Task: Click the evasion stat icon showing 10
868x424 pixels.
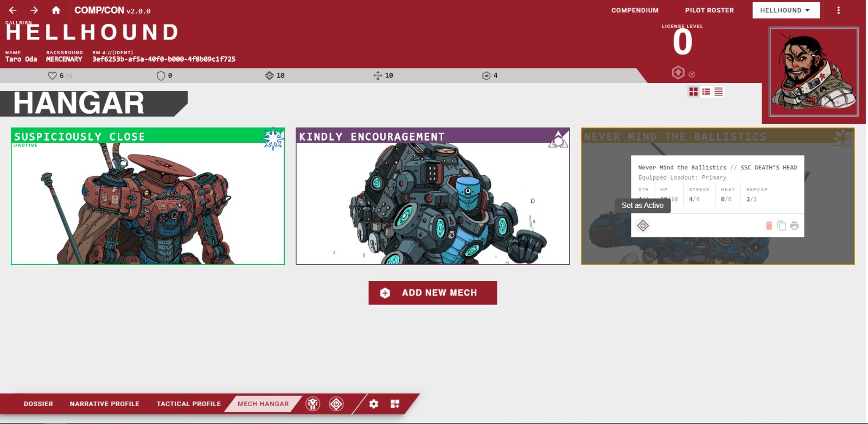Action: click(378, 75)
